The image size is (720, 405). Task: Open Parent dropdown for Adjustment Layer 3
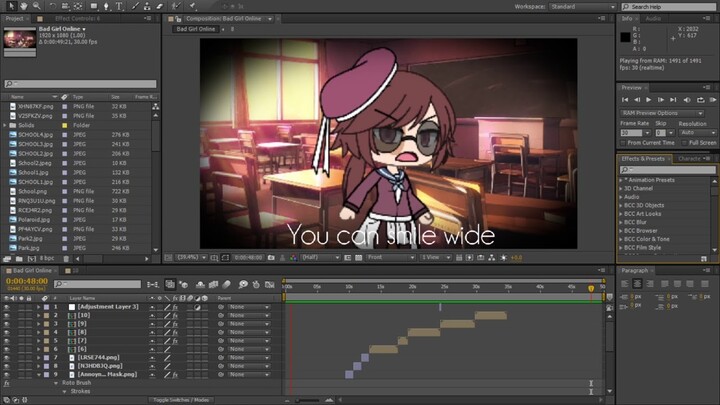[248, 307]
